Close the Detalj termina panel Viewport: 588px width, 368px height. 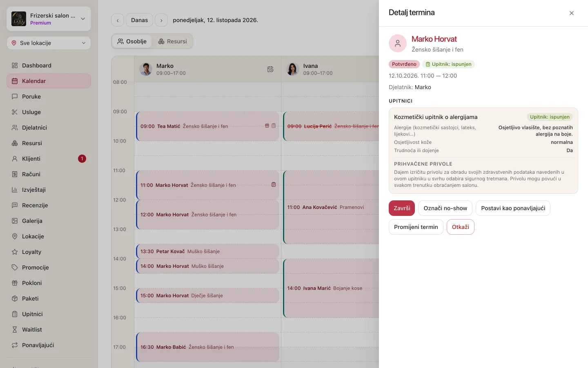pyautogui.click(x=572, y=13)
